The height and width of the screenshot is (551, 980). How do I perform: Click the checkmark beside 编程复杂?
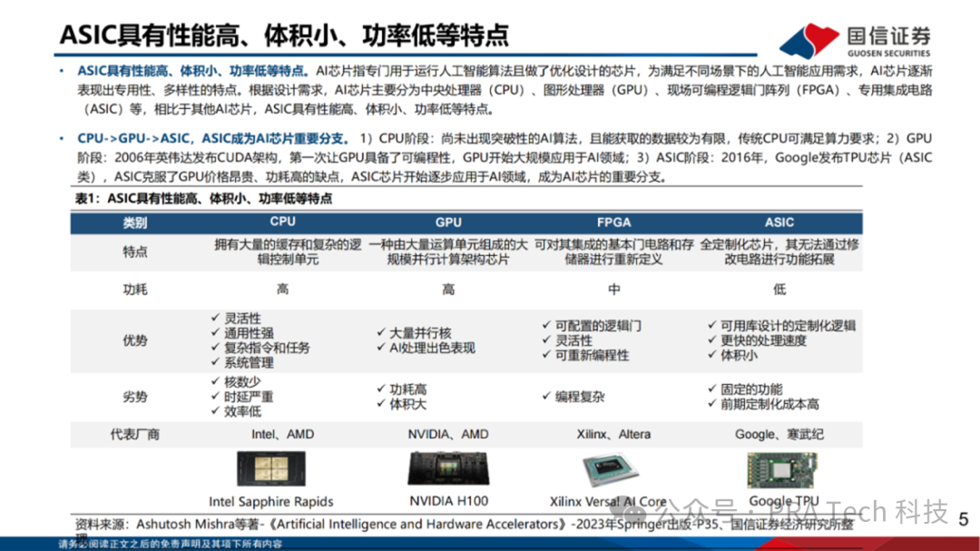pyautogui.click(x=546, y=396)
